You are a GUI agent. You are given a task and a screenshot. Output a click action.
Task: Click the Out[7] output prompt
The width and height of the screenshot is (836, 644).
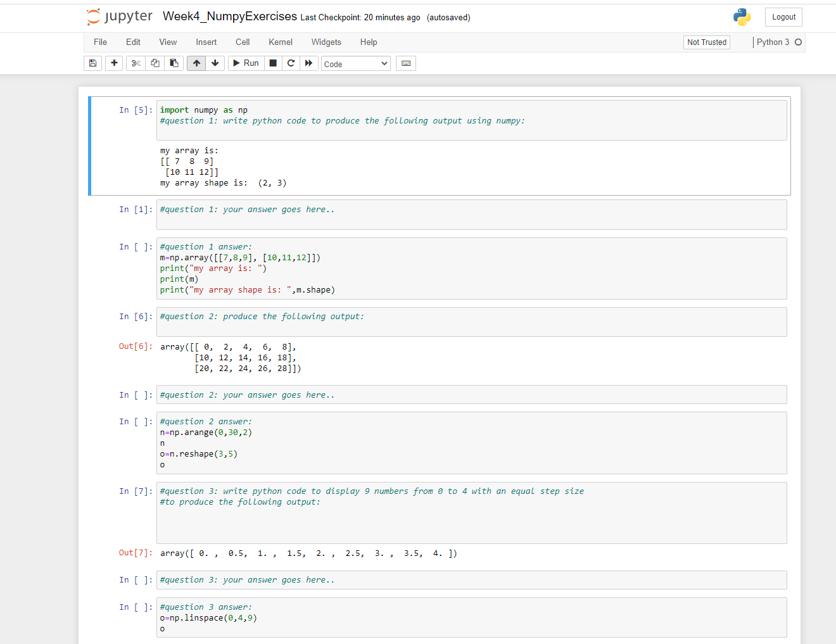[x=136, y=553]
